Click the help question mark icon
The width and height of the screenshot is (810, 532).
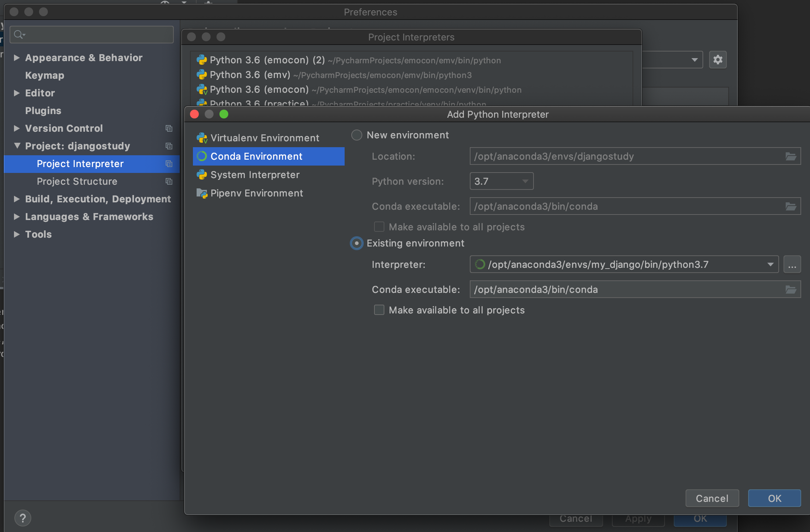click(23, 518)
